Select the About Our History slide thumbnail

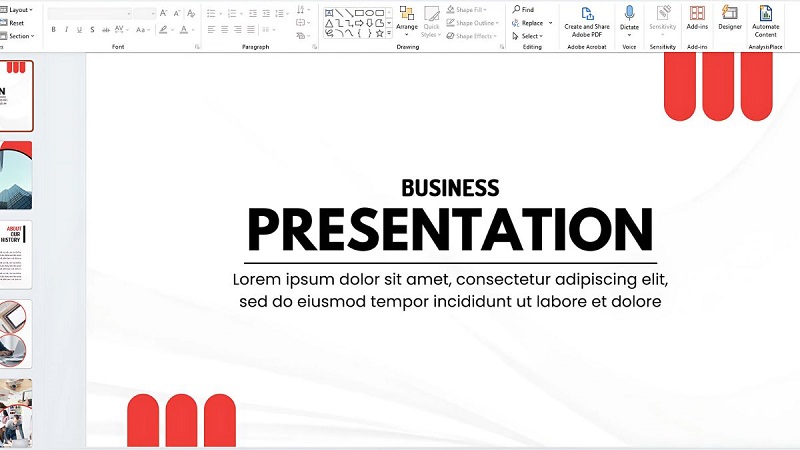(16, 255)
